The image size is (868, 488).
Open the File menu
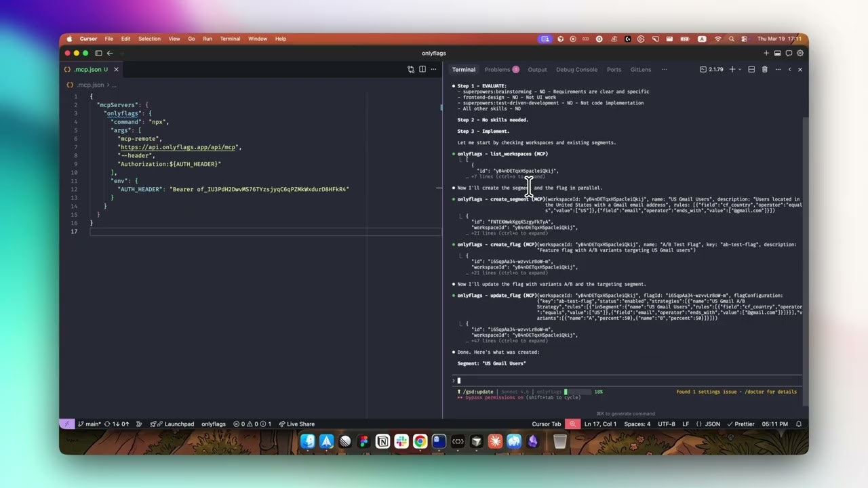click(108, 39)
